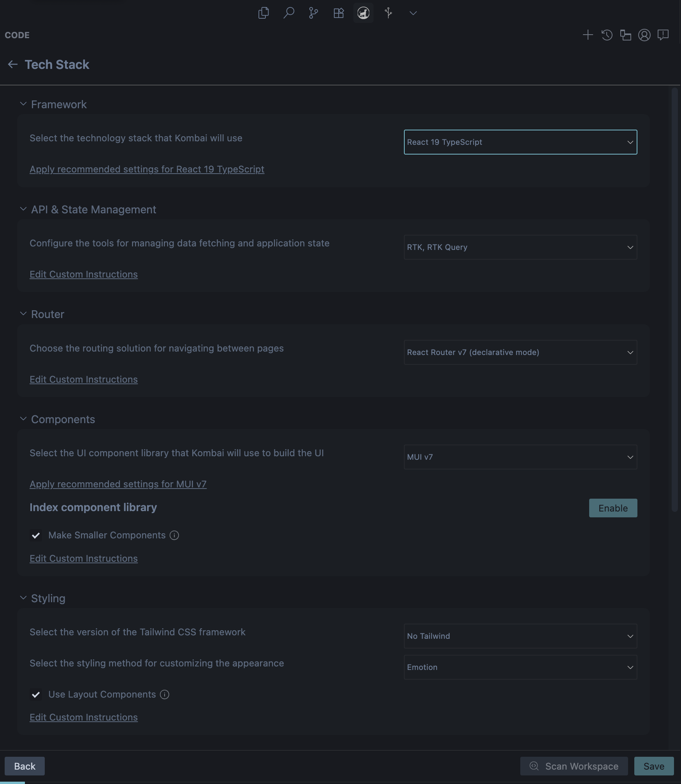Click the plus icon for new chat
The width and height of the screenshot is (681, 784).
(x=588, y=35)
